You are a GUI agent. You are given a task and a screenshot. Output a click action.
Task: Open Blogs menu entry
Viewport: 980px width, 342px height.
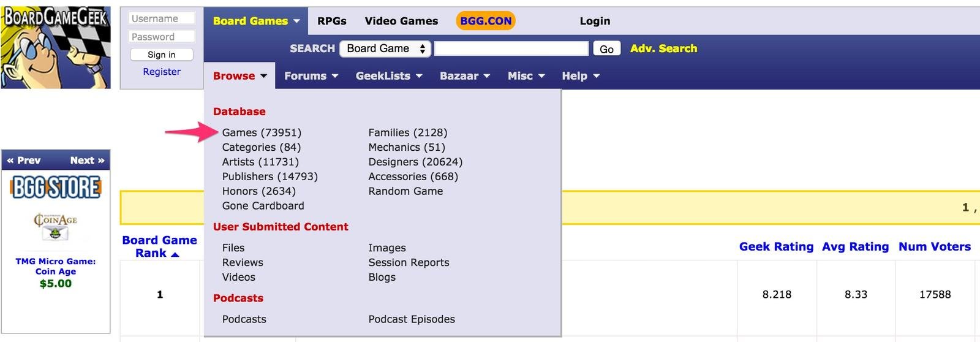click(382, 277)
